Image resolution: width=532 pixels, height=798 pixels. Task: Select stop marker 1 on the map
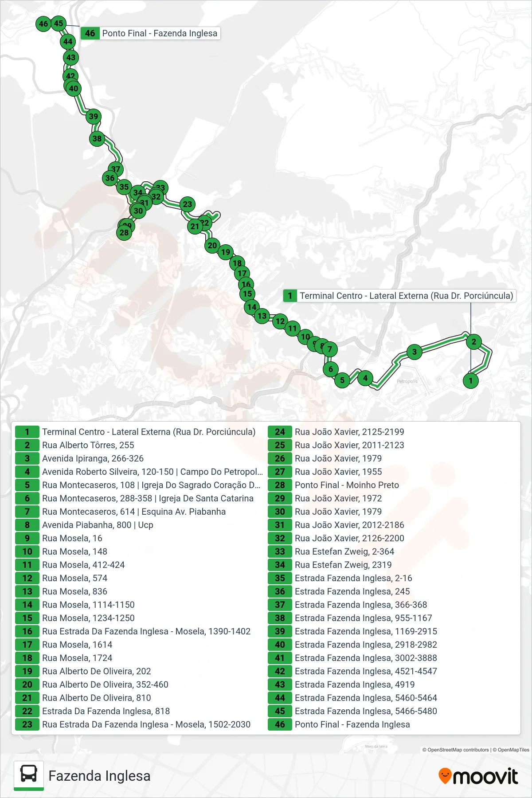[471, 380]
